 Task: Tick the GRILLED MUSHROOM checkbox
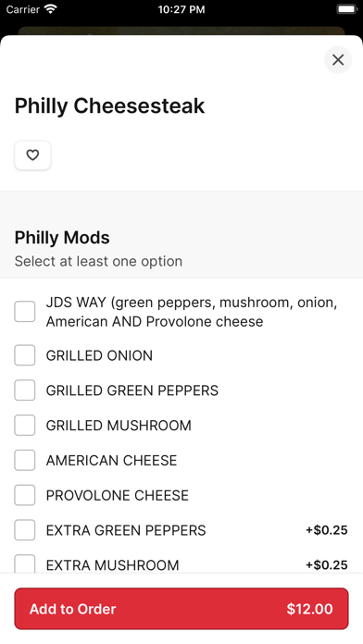(25, 425)
